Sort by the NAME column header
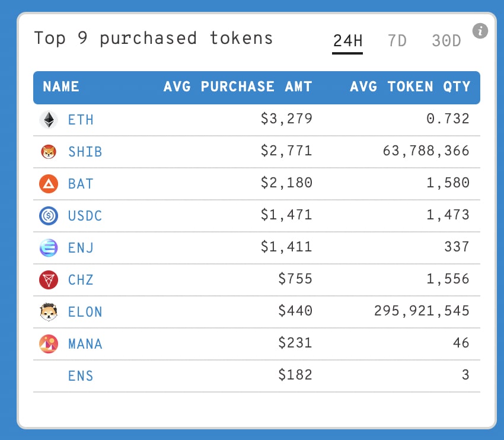The height and width of the screenshot is (440, 504). click(x=61, y=87)
